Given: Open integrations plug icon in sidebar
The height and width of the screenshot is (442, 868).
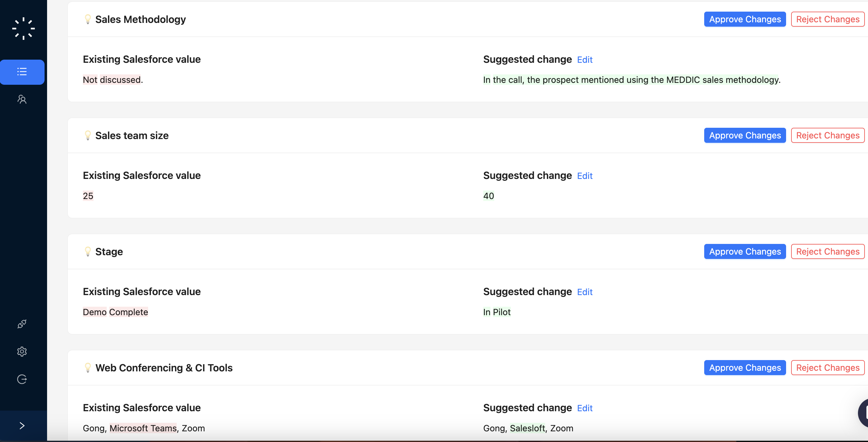Looking at the screenshot, I should (22, 324).
